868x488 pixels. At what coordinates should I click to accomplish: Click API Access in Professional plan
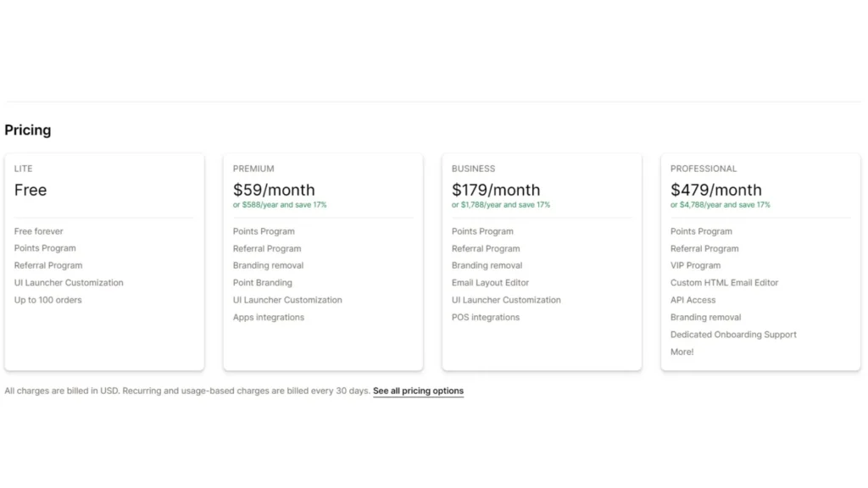[693, 300]
